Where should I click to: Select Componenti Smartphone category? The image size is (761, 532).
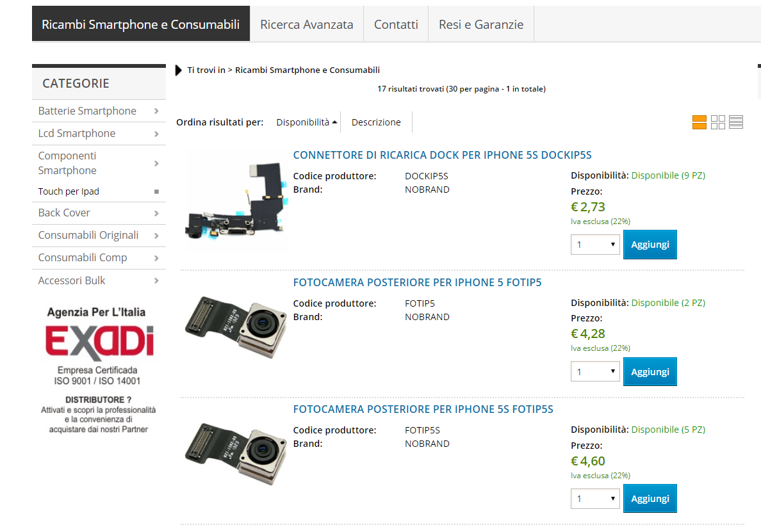point(67,163)
